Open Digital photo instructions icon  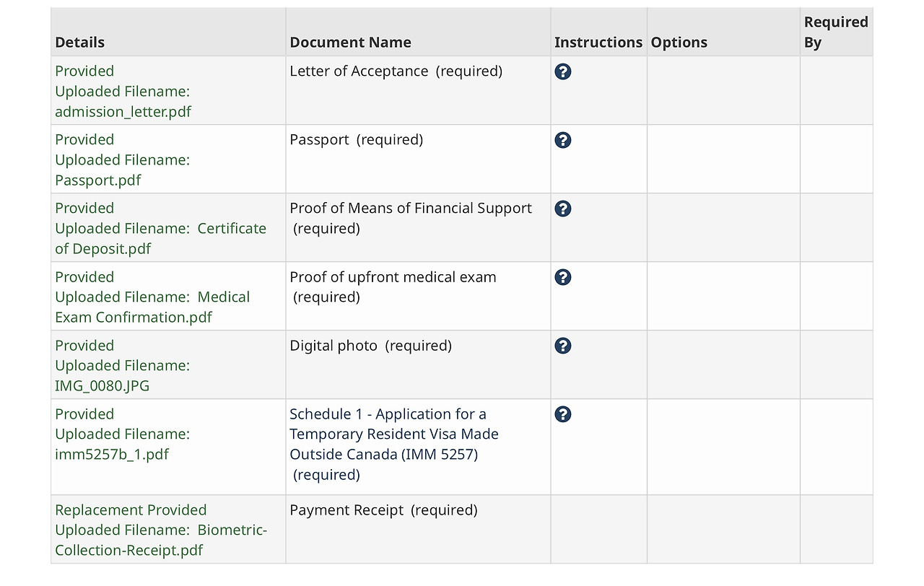click(x=563, y=346)
